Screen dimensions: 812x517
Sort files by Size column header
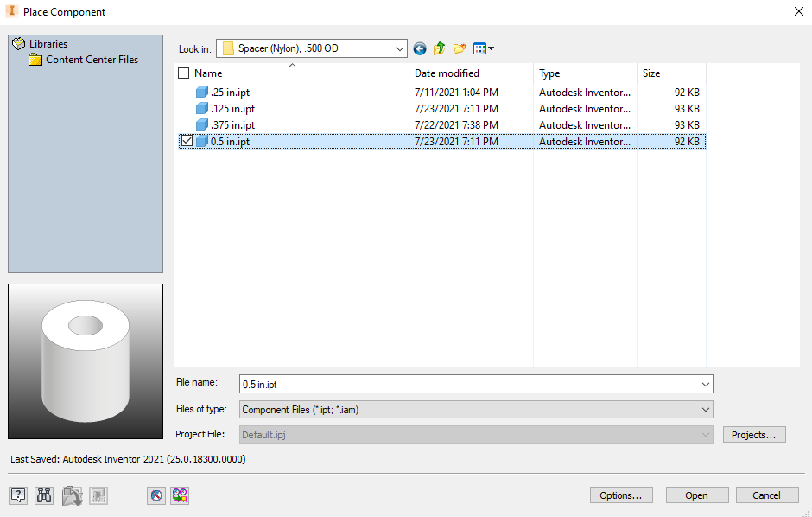[x=651, y=73]
